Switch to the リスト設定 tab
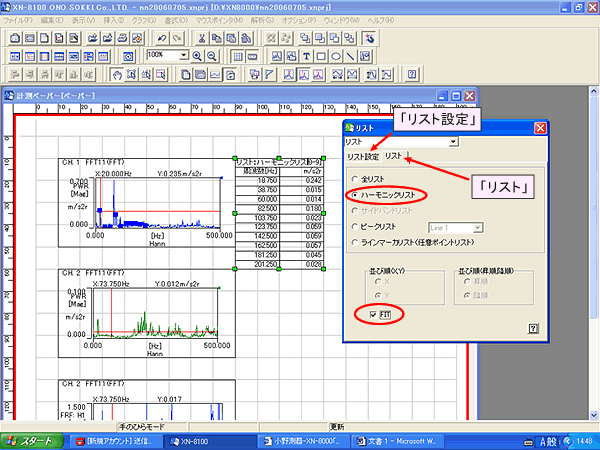This screenshot has height=450, width=600. (x=363, y=157)
